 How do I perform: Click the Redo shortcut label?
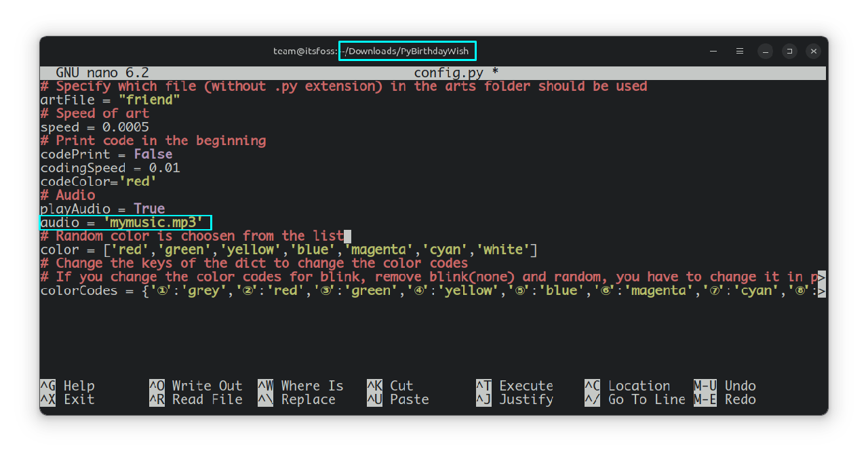click(x=740, y=399)
